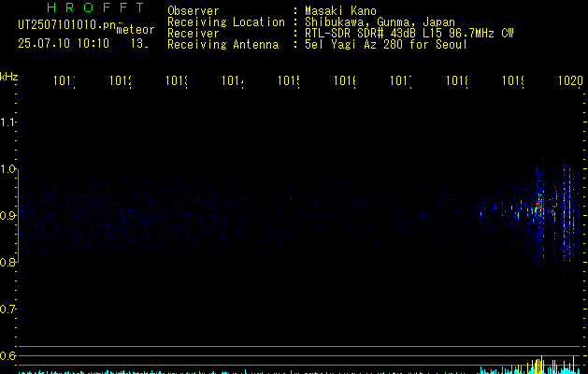The height and width of the screenshot is (374, 588).
Task: Click the "Receiving Antenna" label
Action: tap(223, 45)
